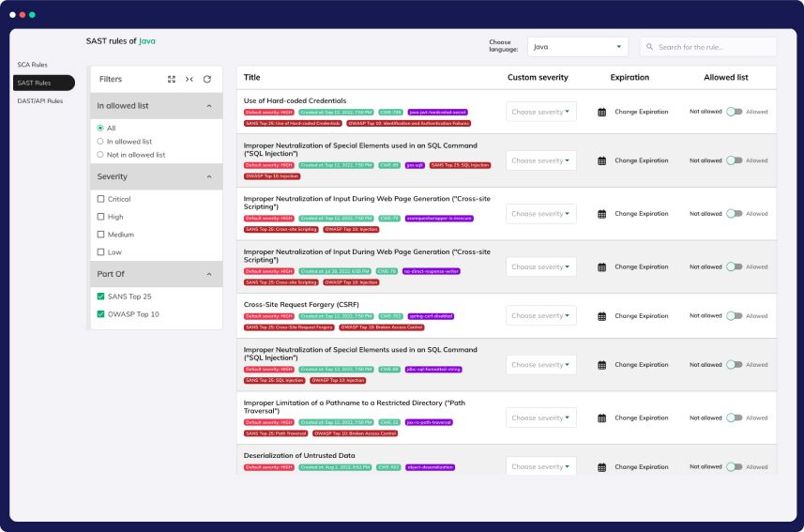The height and width of the screenshot is (532, 804).
Task: Click the expand all filters icon
Action: [x=172, y=80]
